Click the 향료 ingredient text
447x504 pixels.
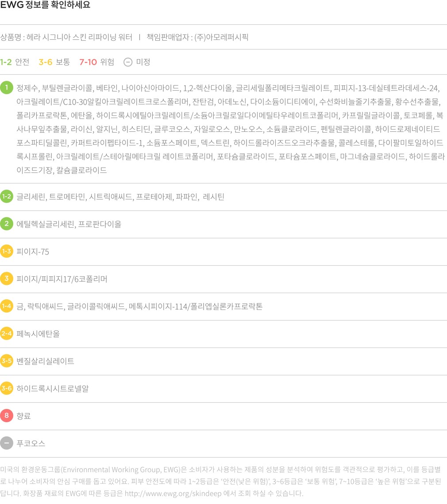click(23, 416)
